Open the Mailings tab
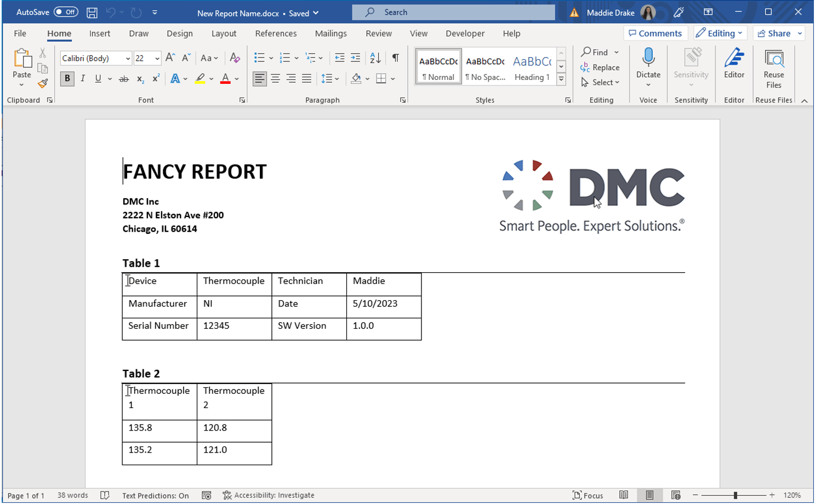Image resolution: width=815 pixels, height=504 pixels. click(x=330, y=33)
